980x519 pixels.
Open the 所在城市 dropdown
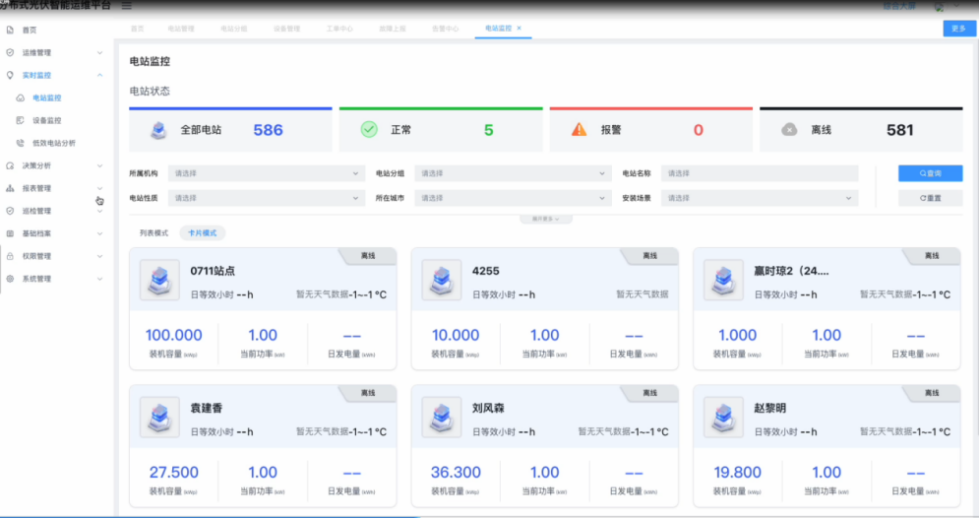tap(512, 198)
